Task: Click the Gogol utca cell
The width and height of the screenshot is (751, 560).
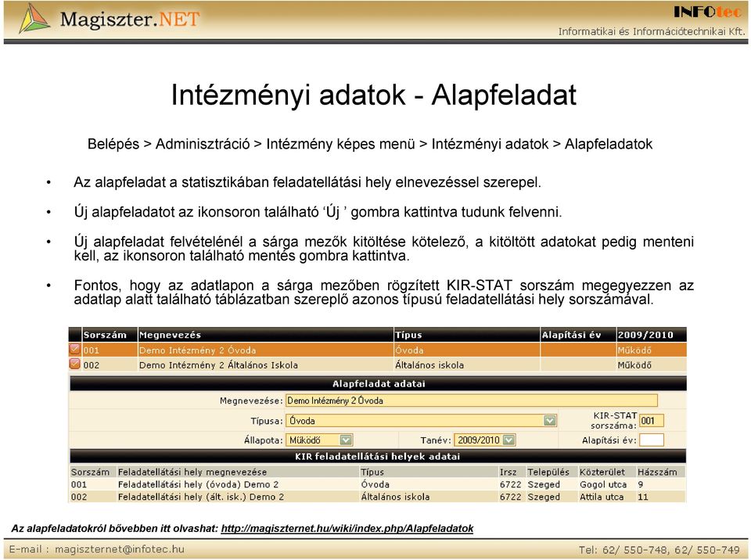Action: coord(603,484)
